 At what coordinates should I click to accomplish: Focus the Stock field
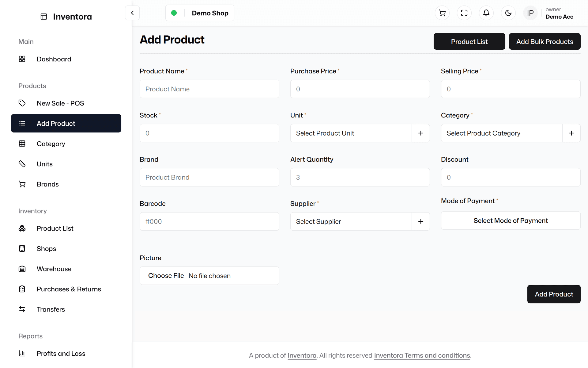[209, 133]
